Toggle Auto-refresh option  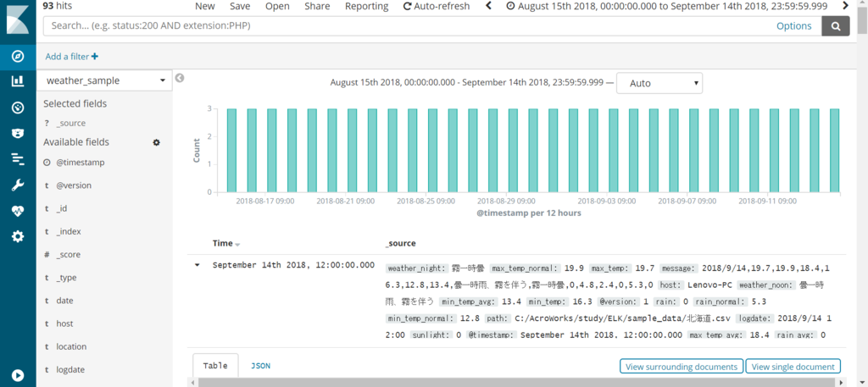click(x=437, y=6)
